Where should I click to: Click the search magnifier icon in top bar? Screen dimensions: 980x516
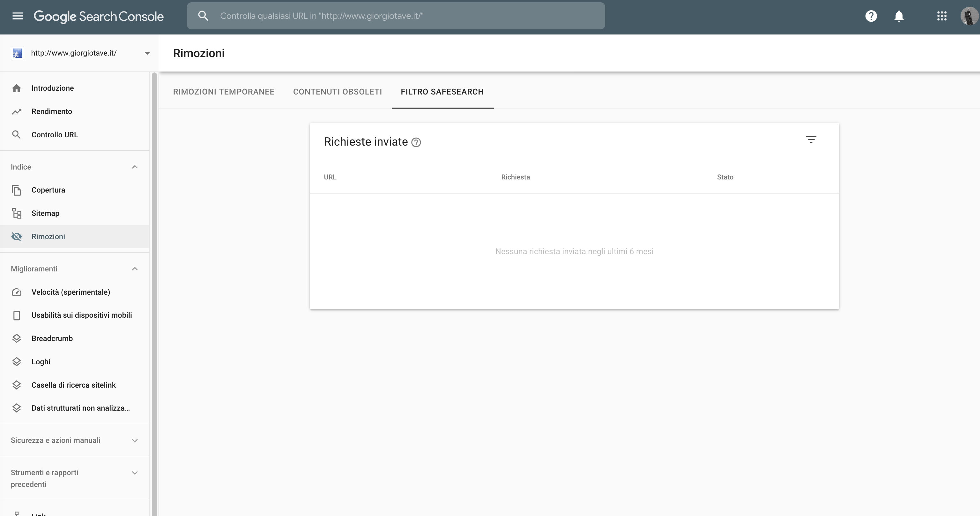tap(203, 16)
